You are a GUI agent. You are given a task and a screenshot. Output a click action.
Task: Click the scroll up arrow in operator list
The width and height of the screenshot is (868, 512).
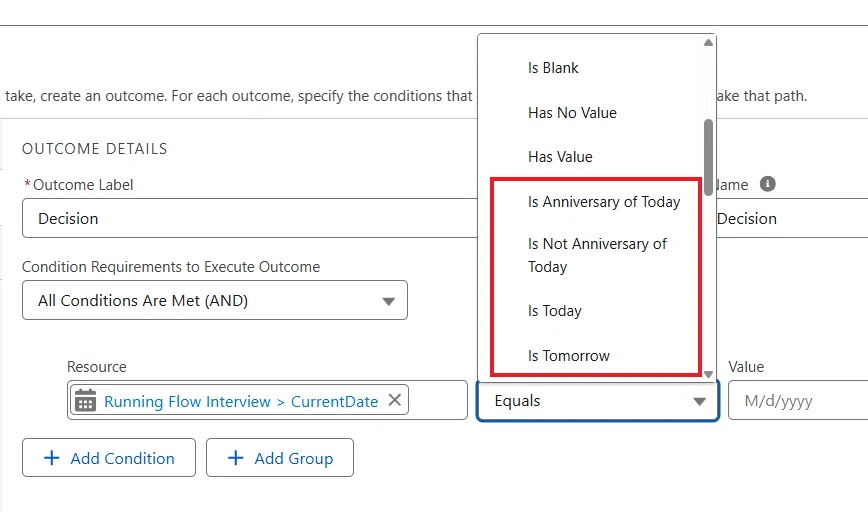point(708,43)
